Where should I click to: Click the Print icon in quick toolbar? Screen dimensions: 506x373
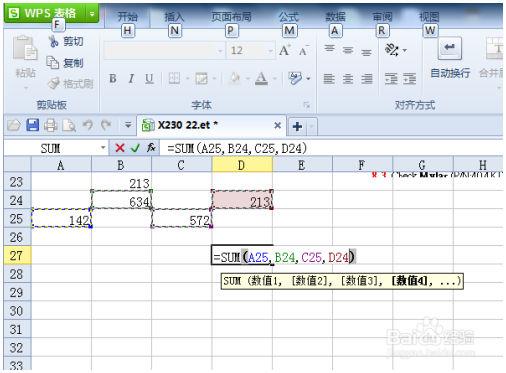pos(50,125)
